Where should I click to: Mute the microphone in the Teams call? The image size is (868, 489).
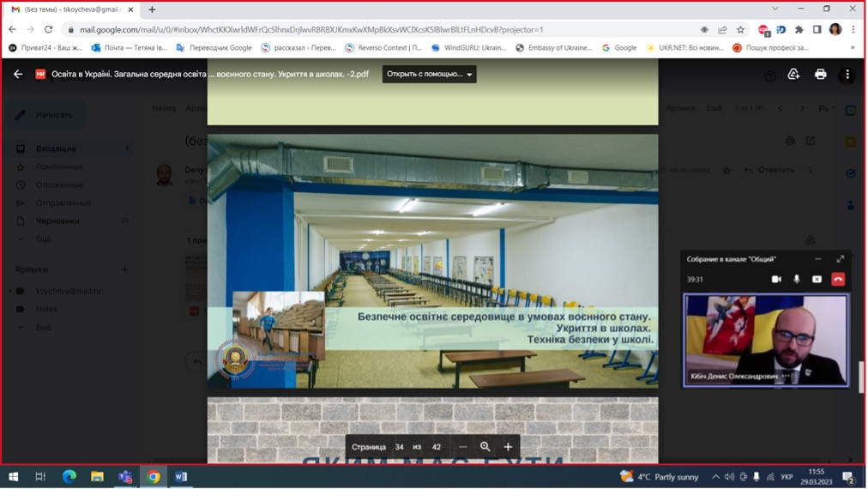(x=797, y=279)
